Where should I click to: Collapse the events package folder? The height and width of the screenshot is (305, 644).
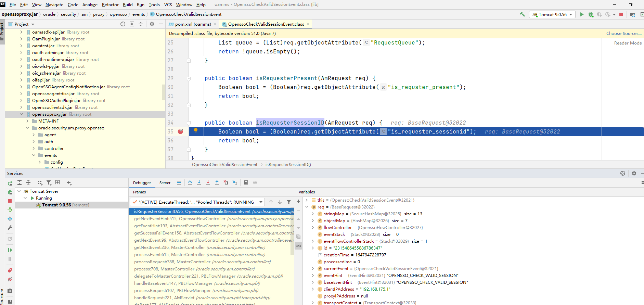pyautogui.click(x=34, y=155)
